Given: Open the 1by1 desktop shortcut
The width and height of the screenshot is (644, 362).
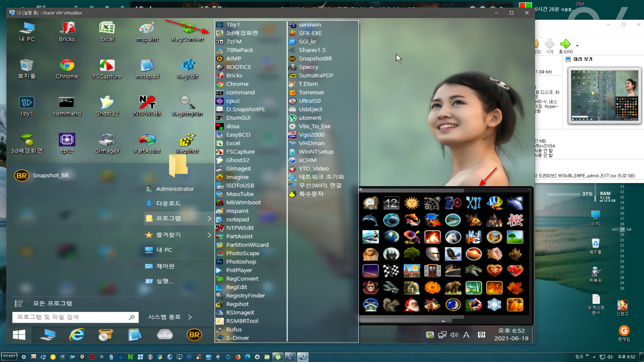Looking at the screenshot, I should click(x=26, y=106).
